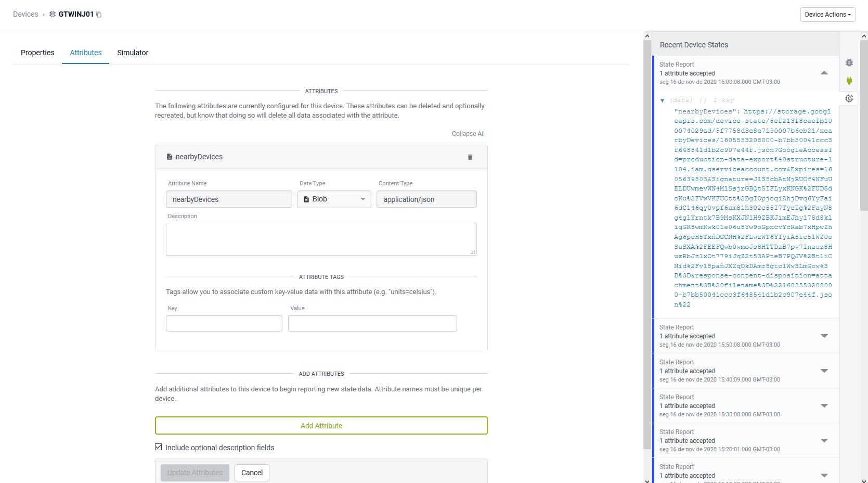The height and width of the screenshot is (483, 868).
Task: Collapse the (data) JSON tree triangle
Action: click(663, 100)
